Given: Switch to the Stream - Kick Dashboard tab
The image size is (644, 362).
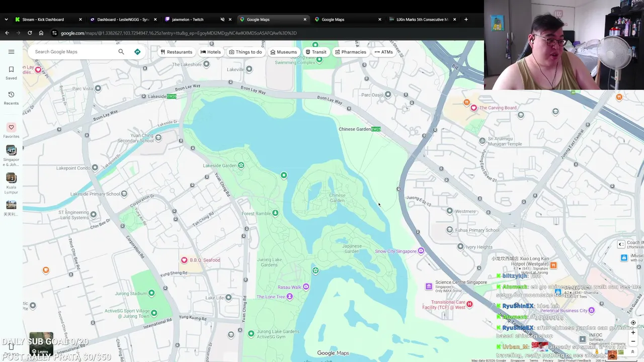Looking at the screenshot, I should (x=48, y=20).
